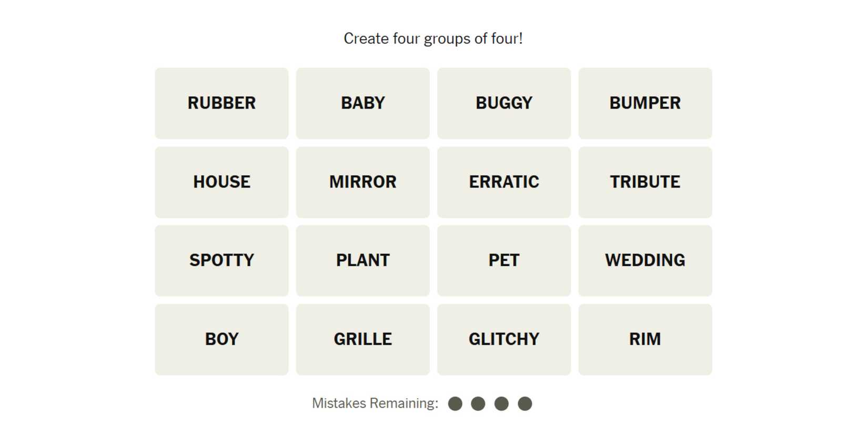The width and height of the screenshot is (868, 434).
Task: Click the "Mistakes Remaining:" label
Action: (375, 403)
